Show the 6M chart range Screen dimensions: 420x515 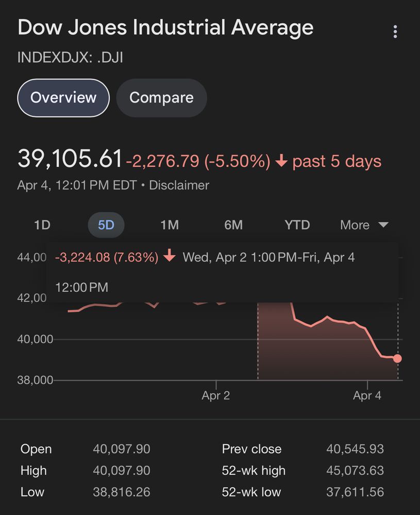point(233,225)
